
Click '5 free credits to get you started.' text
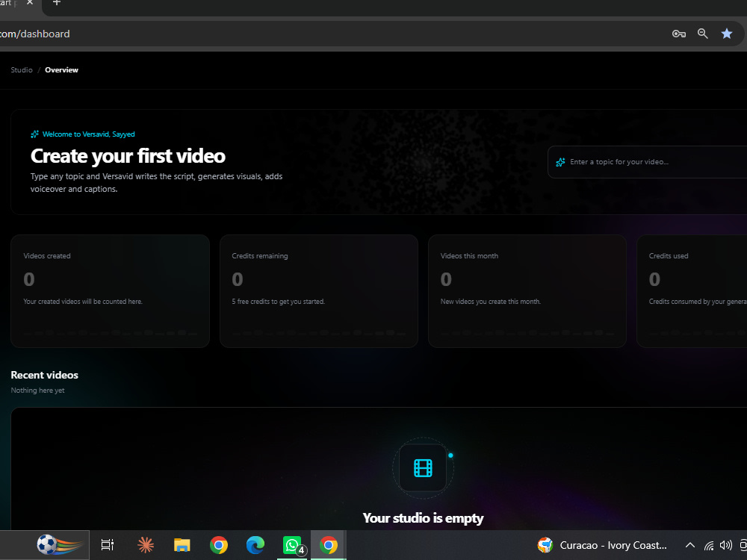278,302
